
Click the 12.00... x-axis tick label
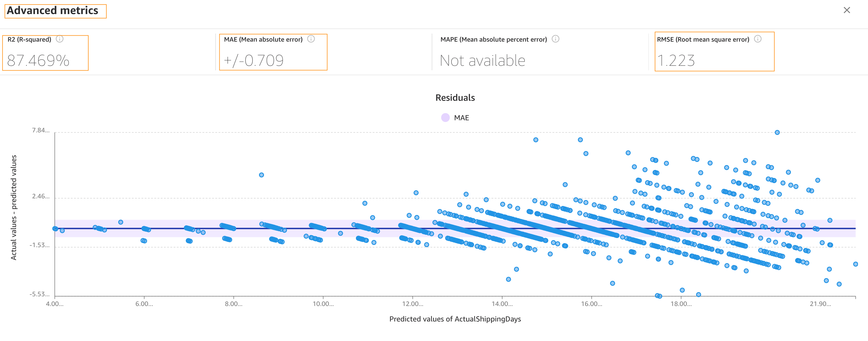click(413, 304)
